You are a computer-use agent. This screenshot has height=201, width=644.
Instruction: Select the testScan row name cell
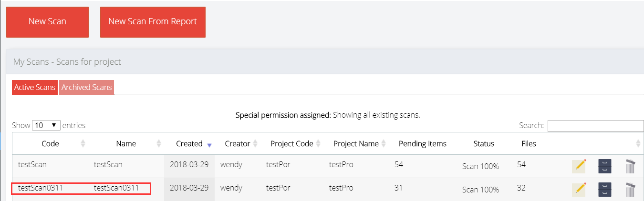click(x=108, y=165)
